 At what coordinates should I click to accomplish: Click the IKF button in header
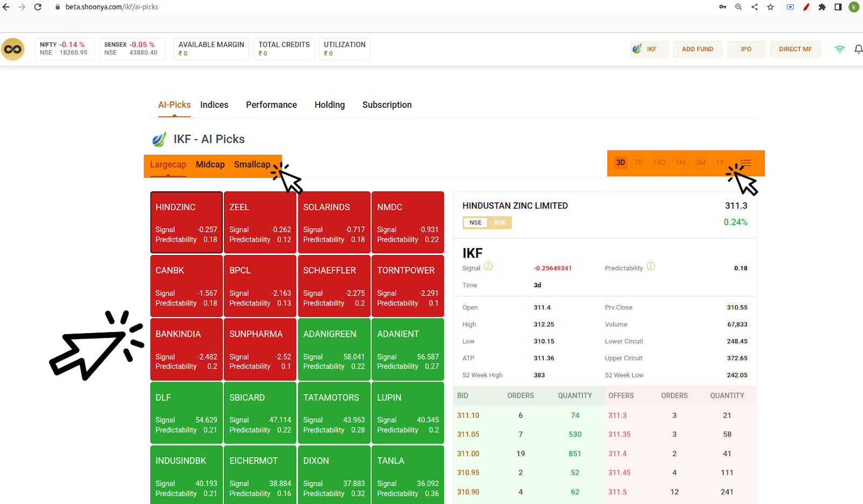click(x=649, y=49)
